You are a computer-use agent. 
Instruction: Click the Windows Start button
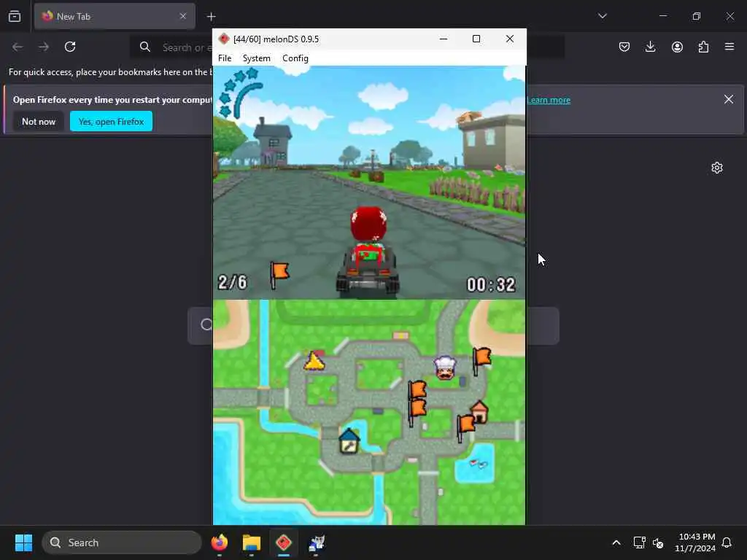tap(23, 542)
